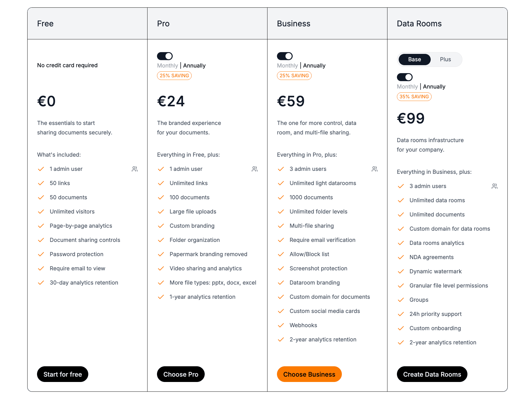
Task: Click the "Choose Pro" button
Action: click(181, 374)
